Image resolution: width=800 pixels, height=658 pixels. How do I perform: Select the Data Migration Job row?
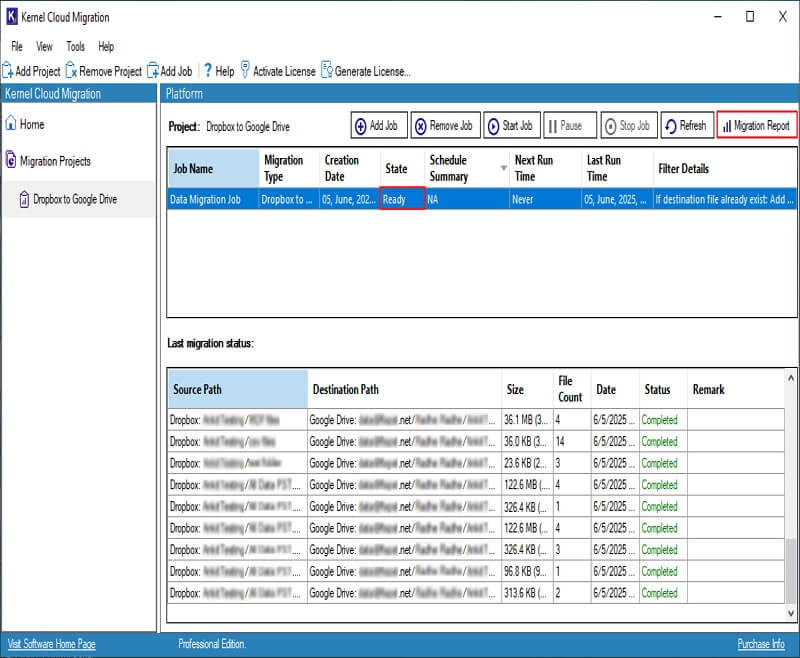(482, 199)
